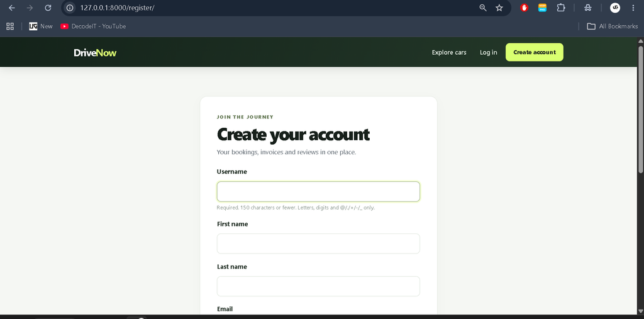Bookmark this page with the star icon
The image size is (644, 319).
click(x=499, y=8)
